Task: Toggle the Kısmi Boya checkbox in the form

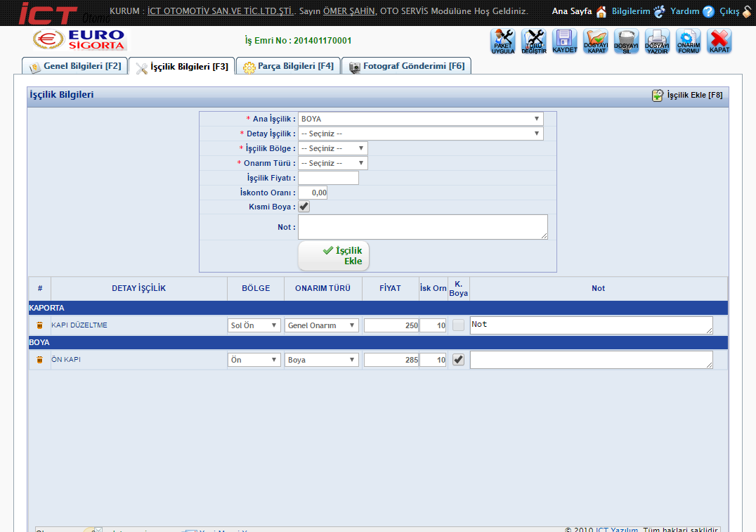Action: click(x=304, y=207)
